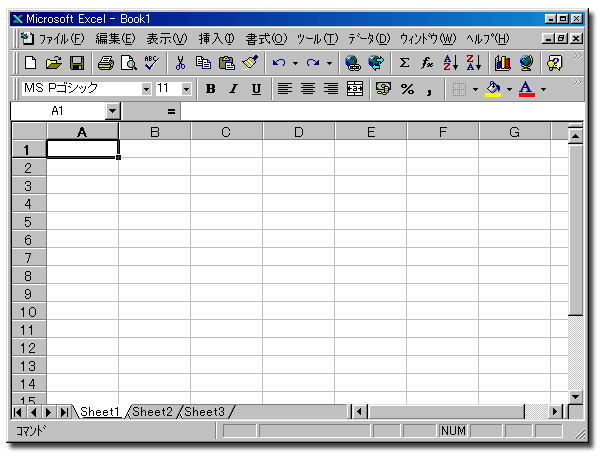600x456 pixels.
Task: Open the Name Box dropdown arrow
Action: tap(112, 111)
